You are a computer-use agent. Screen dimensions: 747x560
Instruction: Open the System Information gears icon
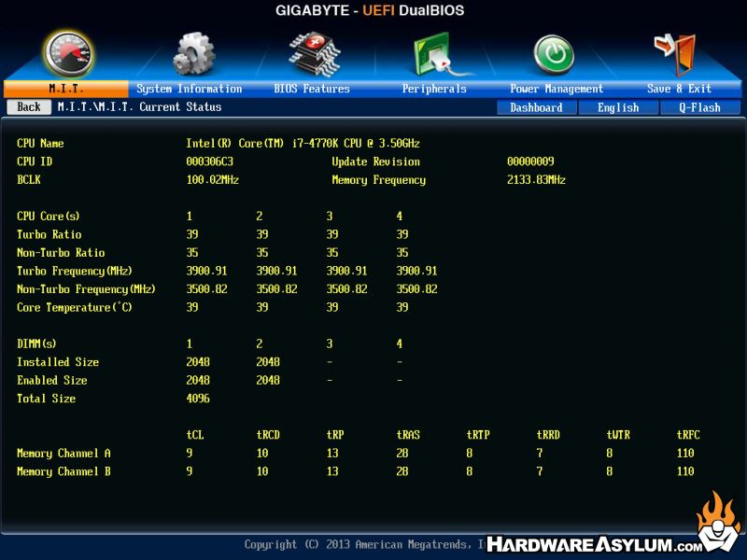pos(193,54)
